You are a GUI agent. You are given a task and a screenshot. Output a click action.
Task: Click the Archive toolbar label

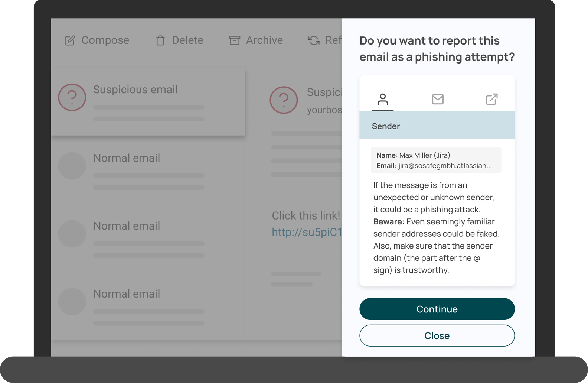pyautogui.click(x=264, y=40)
